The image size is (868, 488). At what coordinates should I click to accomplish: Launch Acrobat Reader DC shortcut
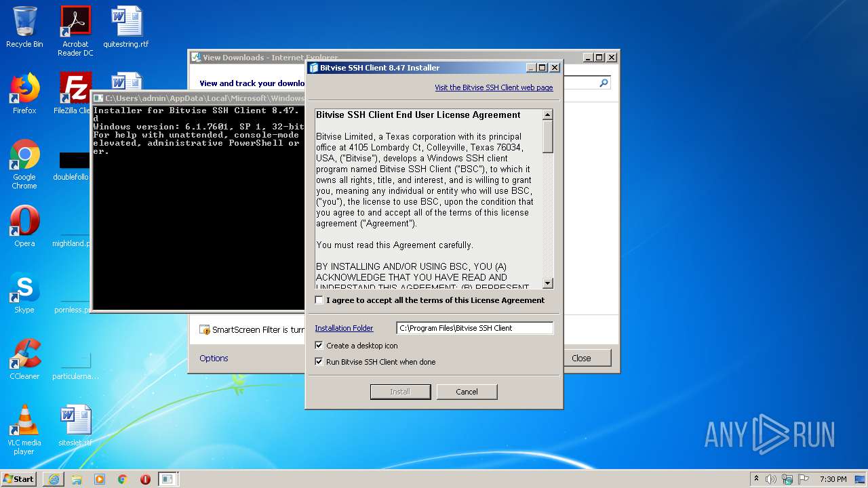pyautogui.click(x=75, y=31)
